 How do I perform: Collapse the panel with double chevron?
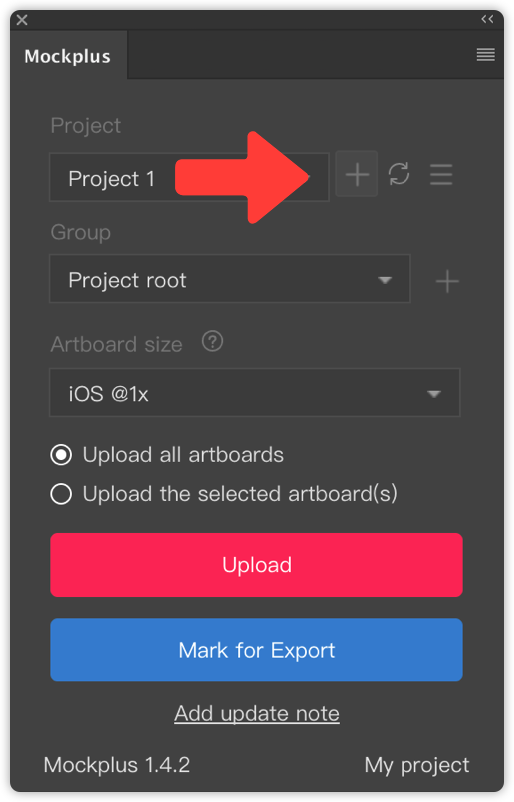coord(487,19)
